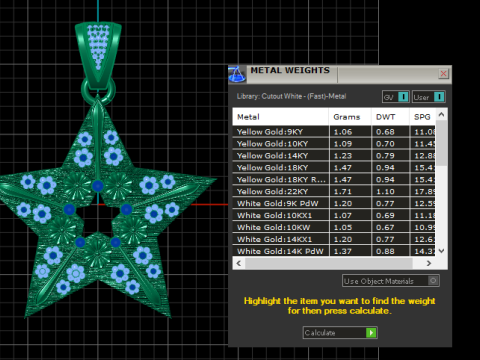The width and height of the screenshot is (480, 360).
Task: Select the Yellow Gold:9KY row
Action: [x=334, y=132]
